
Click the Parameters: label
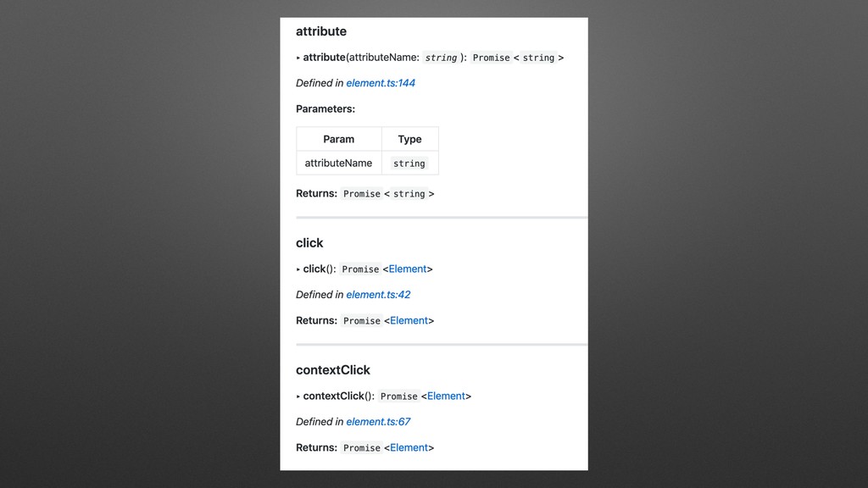pyautogui.click(x=325, y=109)
